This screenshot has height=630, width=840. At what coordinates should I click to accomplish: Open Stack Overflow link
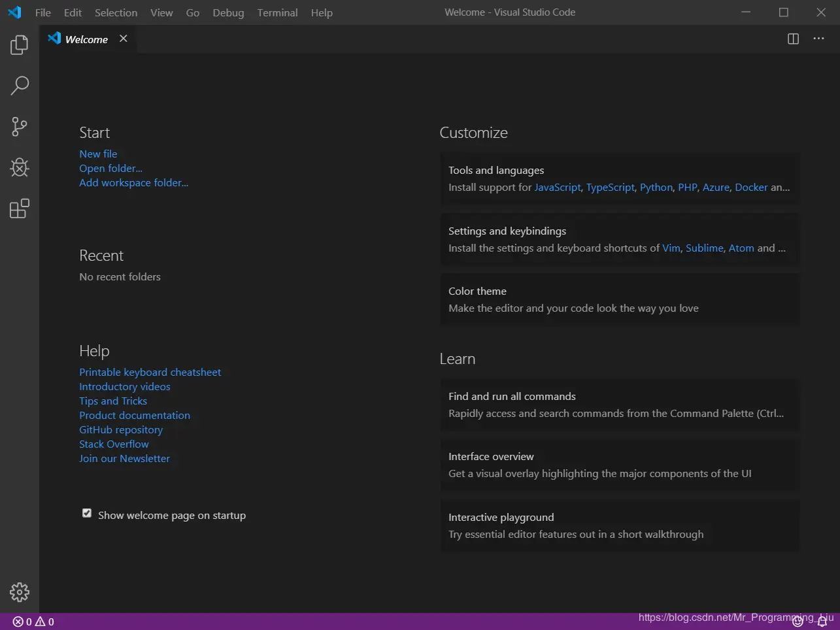(114, 444)
